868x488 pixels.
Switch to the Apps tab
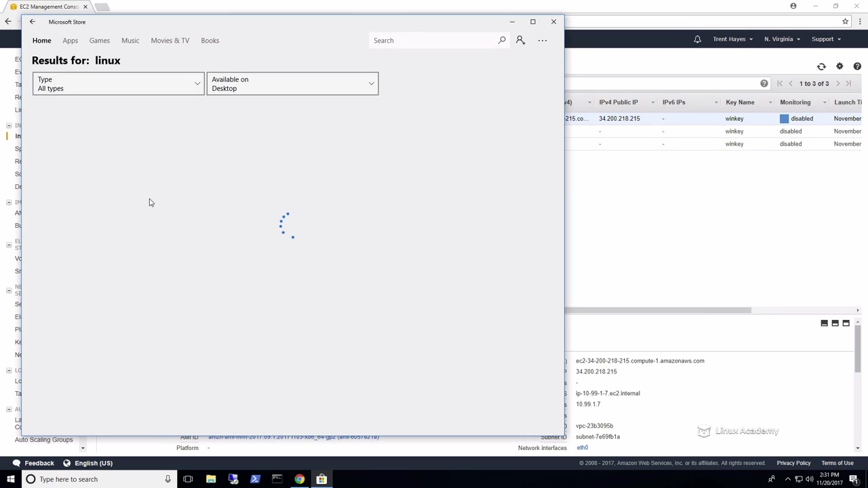(x=70, y=41)
